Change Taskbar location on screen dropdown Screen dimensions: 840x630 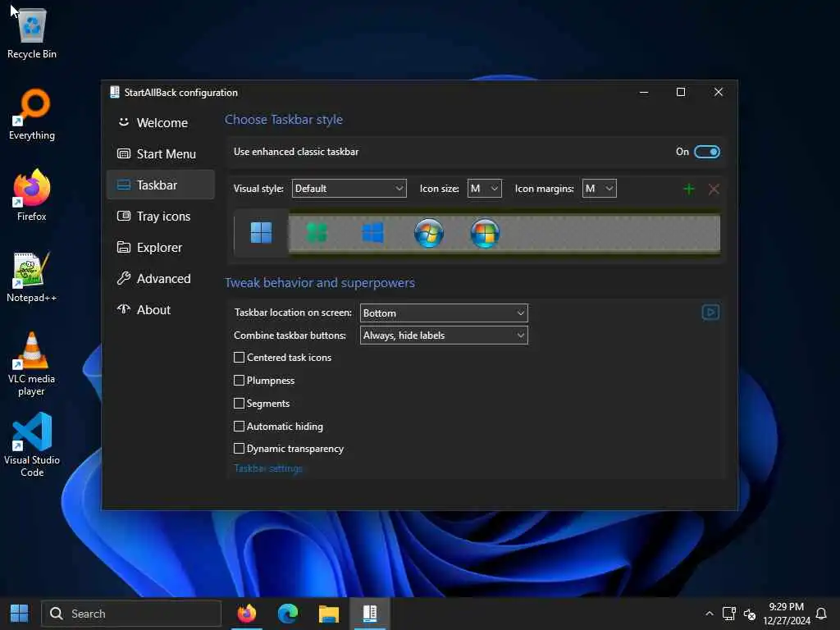coord(444,313)
